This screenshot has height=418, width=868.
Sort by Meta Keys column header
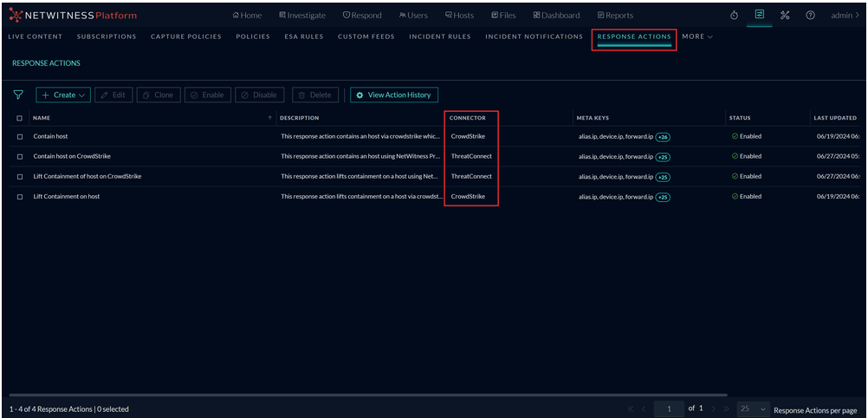click(593, 118)
